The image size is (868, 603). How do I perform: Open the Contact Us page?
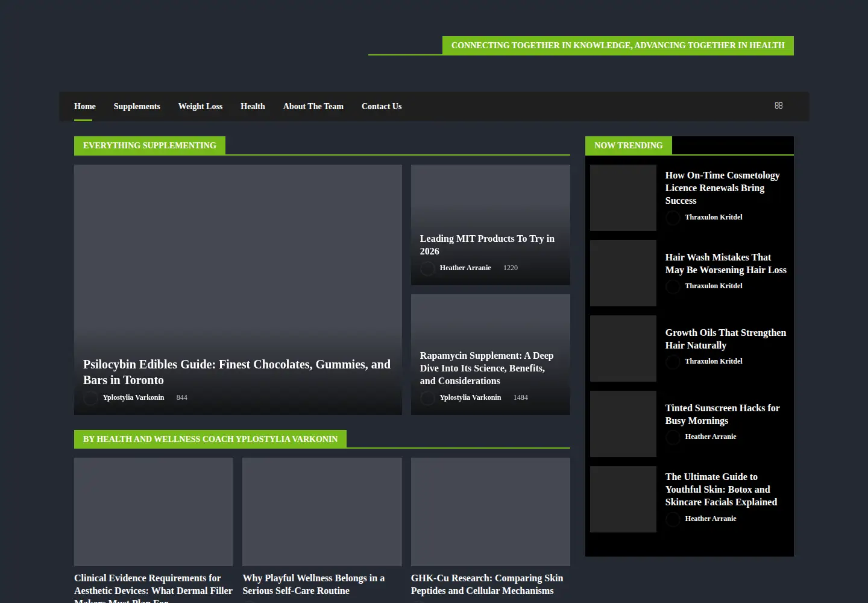click(382, 106)
